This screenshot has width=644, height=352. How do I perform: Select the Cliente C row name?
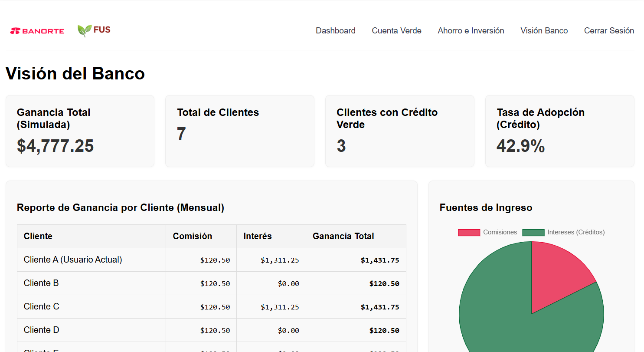[x=41, y=306]
